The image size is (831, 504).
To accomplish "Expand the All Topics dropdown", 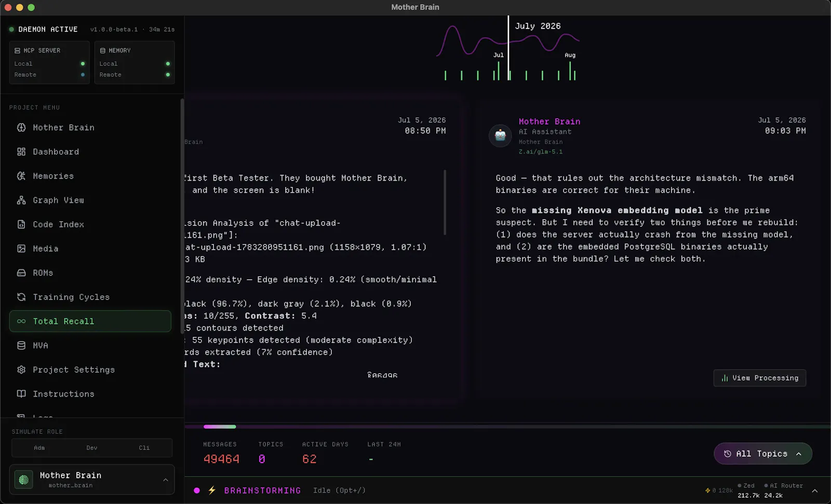I will point(763,454).
